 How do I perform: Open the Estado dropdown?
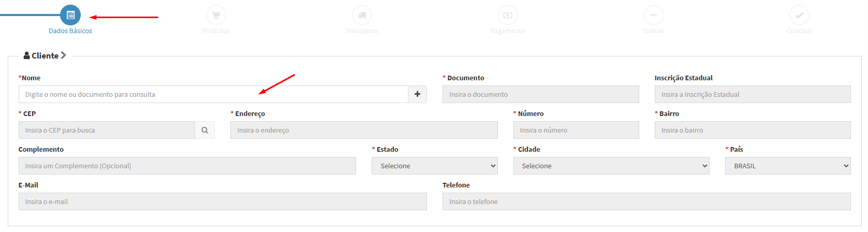coord(434,166)
